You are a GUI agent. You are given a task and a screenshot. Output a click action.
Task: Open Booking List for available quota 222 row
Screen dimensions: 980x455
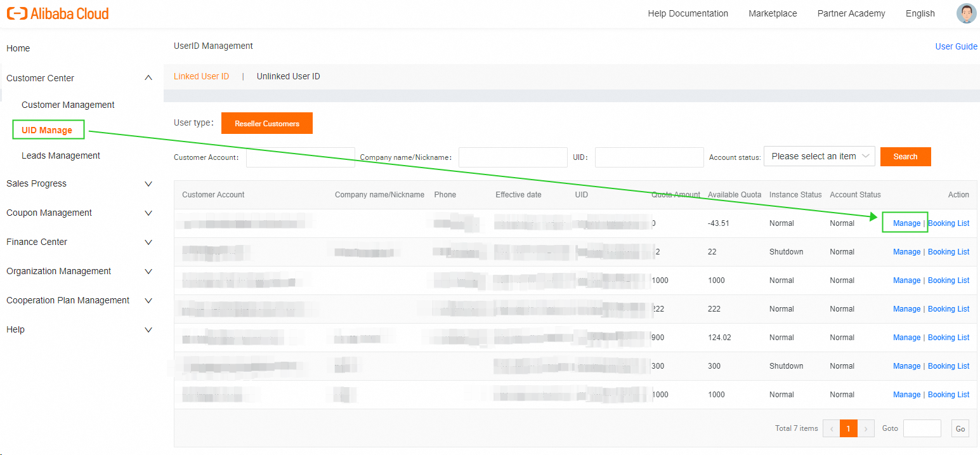948,309
